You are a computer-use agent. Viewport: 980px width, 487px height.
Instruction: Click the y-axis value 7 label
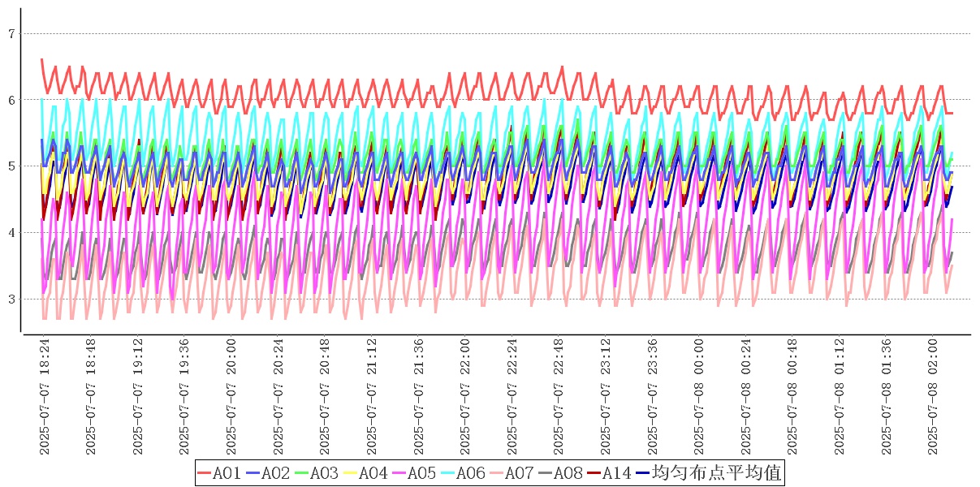pyautogui.click(x=11, y=34)
